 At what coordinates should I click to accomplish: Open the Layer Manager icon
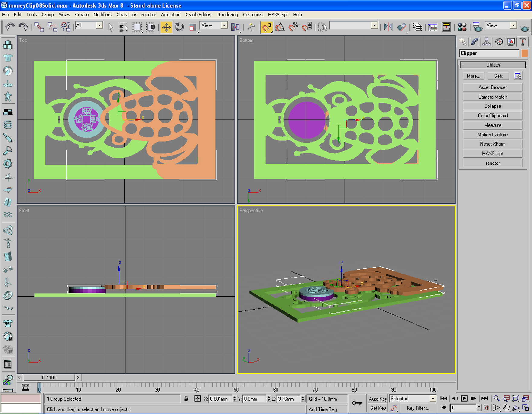click(x=417, y=27)
